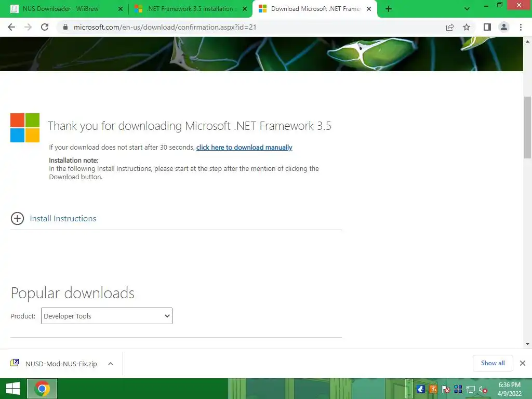Expand download options for NUSD-Mod-NUS-Fix.zip
This screenshot has width=532, height=399.
coord(111,364)
